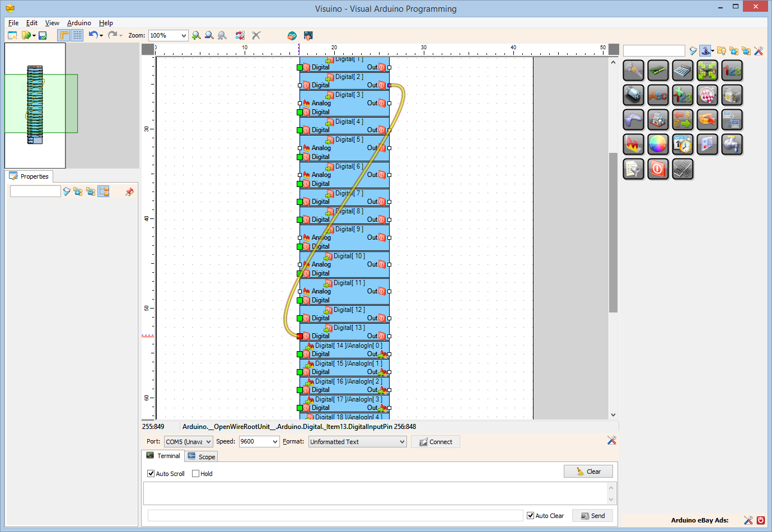Click the component palette search field
This screenshot has height=532, width=772.
pos(654,51)
